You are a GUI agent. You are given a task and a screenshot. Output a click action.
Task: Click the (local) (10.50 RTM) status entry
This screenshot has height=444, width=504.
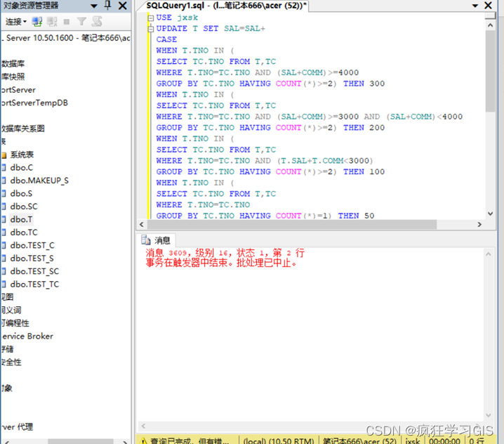pyautogui.click(x=279, y=440)
